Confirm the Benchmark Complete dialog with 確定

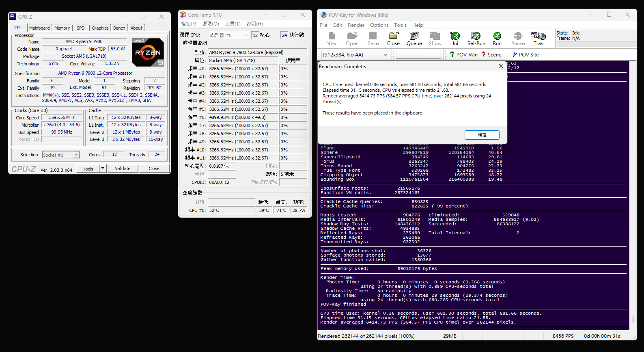coord(482,135)
